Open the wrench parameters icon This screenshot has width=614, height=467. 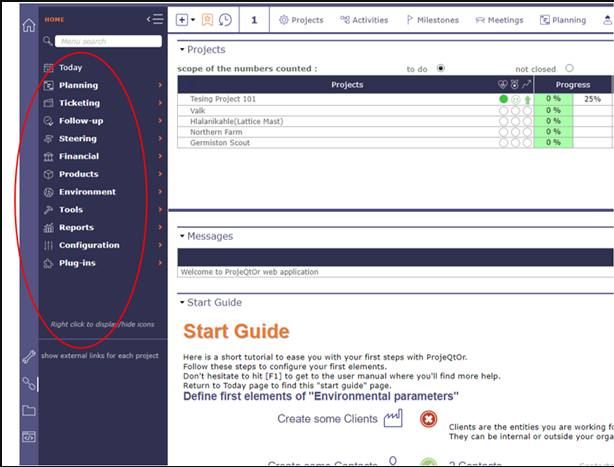[28, 357]
